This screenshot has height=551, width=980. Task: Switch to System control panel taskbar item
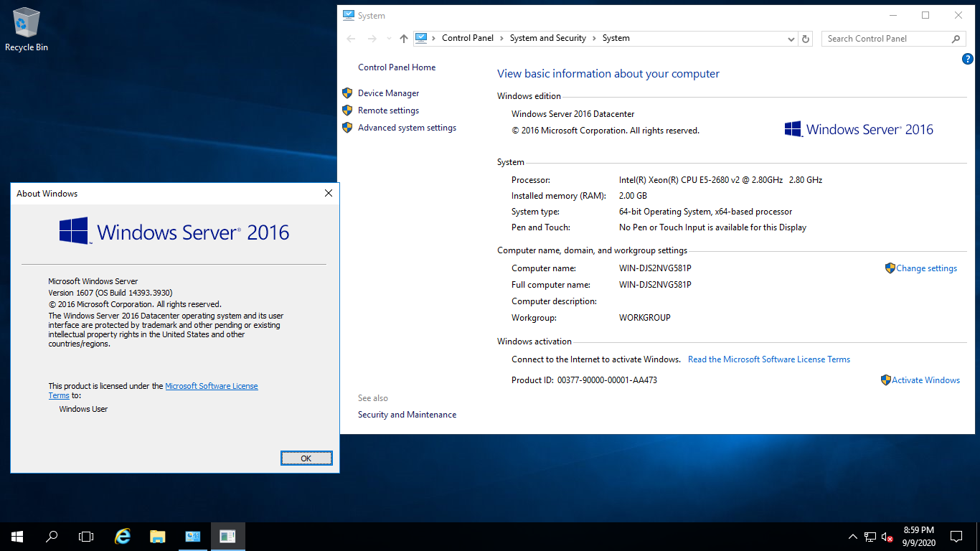click(x=192, y=536)
